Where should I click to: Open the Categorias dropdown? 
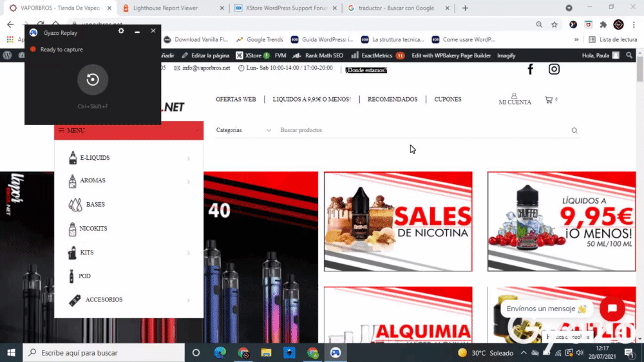click(243, 130)
